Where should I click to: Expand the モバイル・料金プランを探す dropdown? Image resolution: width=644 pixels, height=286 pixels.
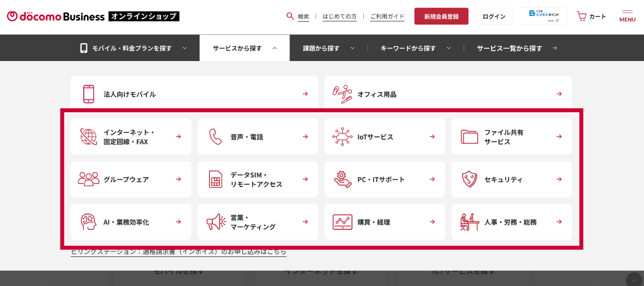pyautogui.click(x=133, y=48)
